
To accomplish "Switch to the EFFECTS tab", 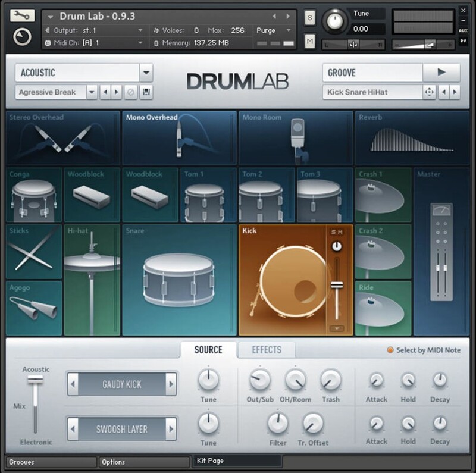I will pyautogui.click(x=266, y=350).
